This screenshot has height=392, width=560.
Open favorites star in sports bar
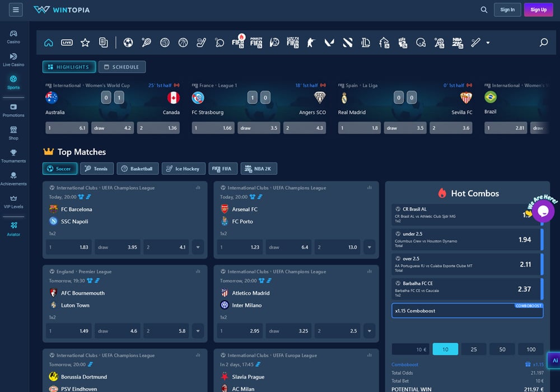coord(85,43)
